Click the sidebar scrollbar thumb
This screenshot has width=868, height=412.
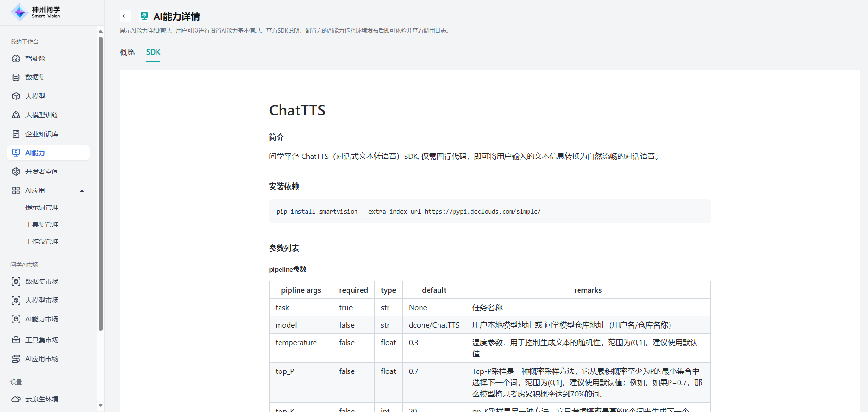click(100, 184)
